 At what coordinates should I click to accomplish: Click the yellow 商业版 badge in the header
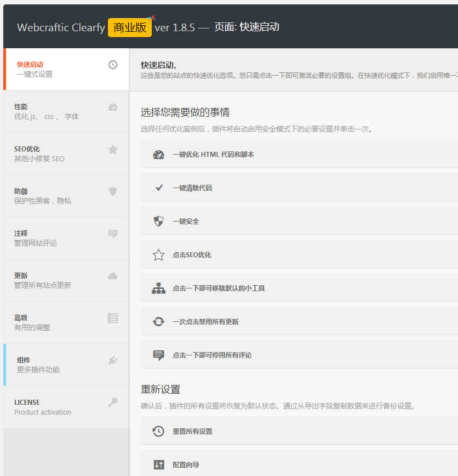(x=130, y=26)
